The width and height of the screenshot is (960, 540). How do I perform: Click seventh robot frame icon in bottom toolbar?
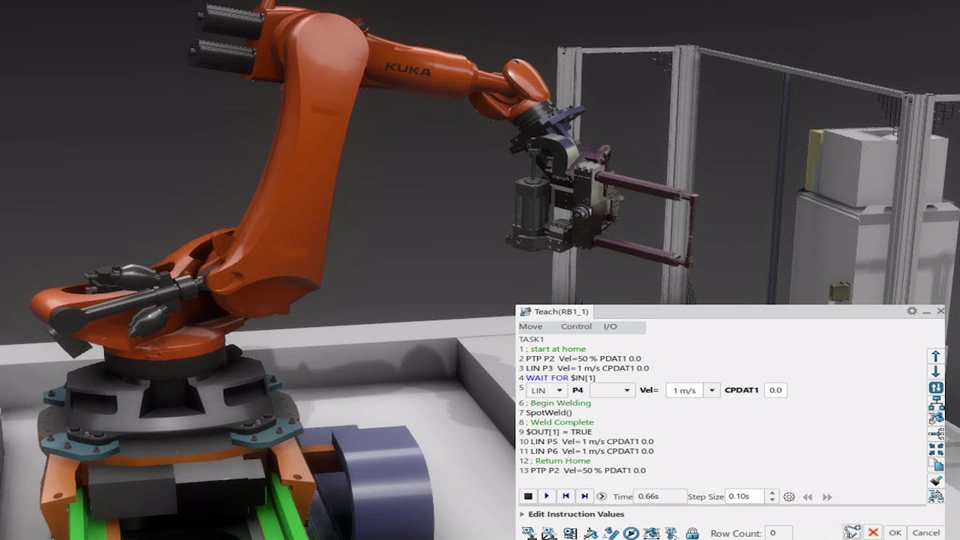tap(651, 533)
